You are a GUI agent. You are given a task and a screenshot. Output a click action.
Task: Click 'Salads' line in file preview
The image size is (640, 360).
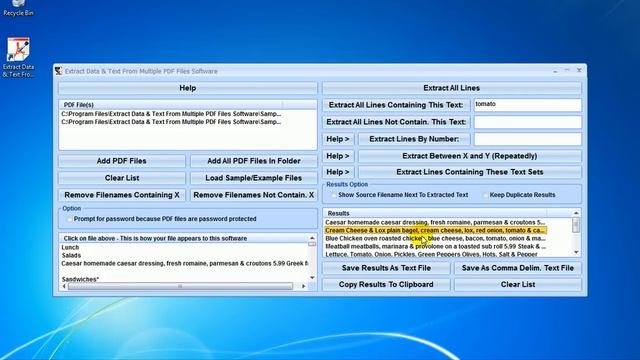(x=71, y=256)
